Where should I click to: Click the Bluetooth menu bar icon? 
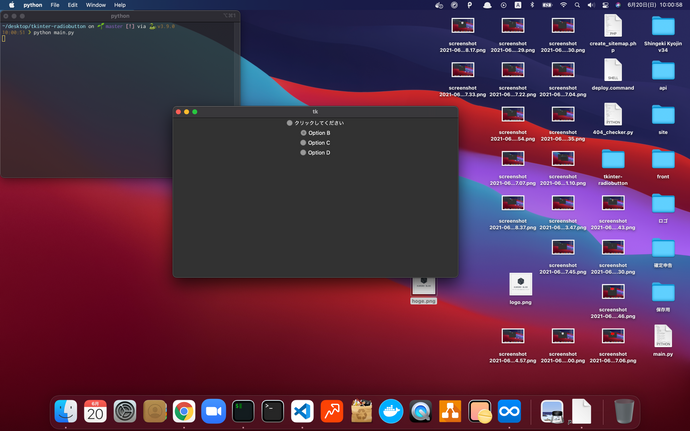coord(532,5)
